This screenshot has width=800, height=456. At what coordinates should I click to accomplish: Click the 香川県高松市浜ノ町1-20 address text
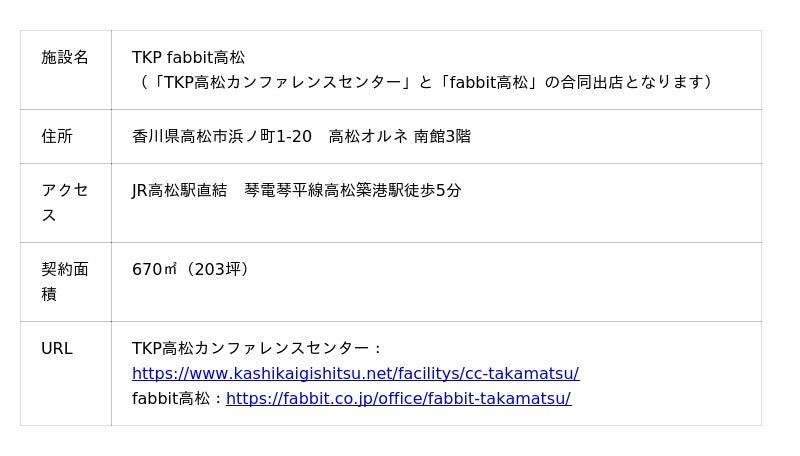(222, 136)
